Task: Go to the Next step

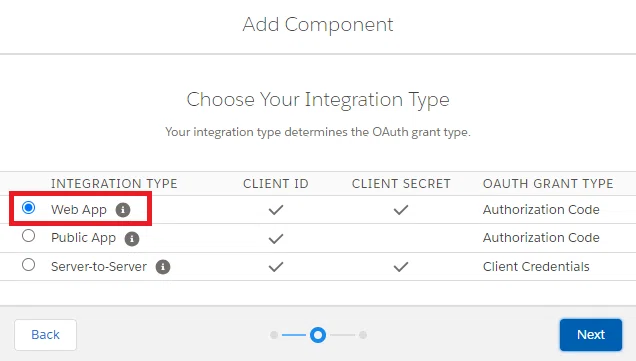Action: click(591, 335)
